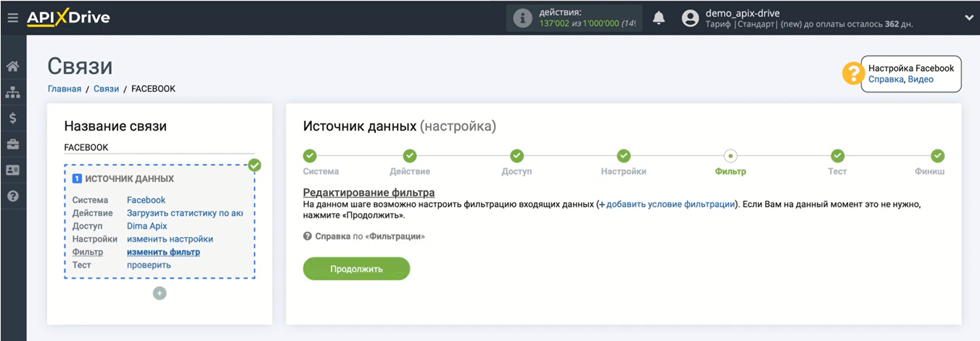Screen dimensions: 980x341
Task: Open the actions info icon
Action: click(522, 19)
